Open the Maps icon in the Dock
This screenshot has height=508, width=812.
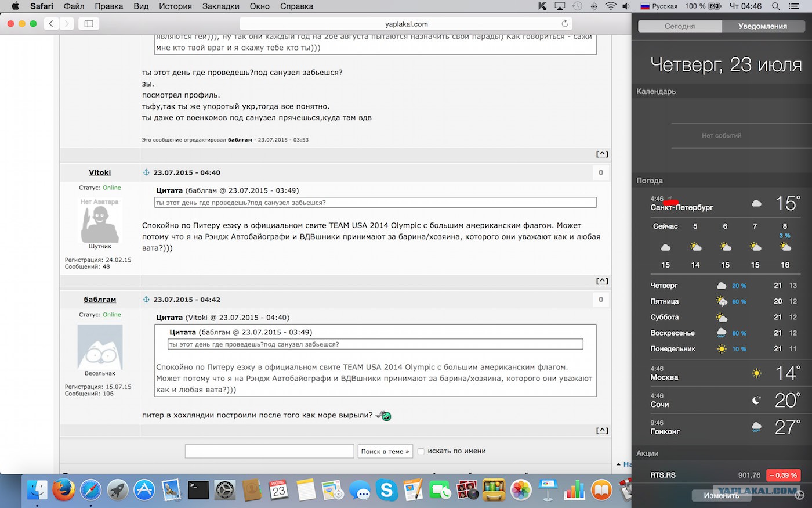click(x=333, y=491)
